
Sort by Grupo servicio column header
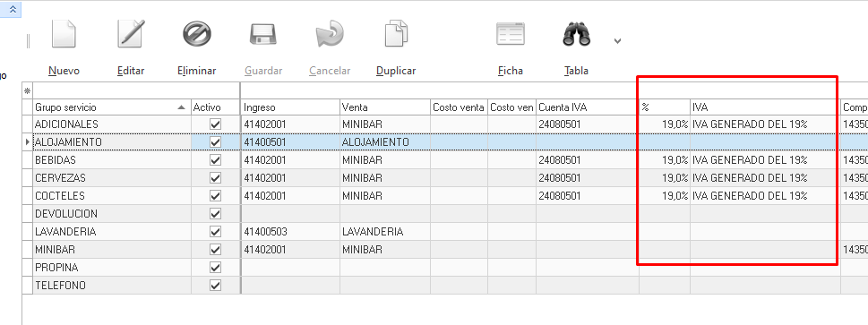[112, 107]
